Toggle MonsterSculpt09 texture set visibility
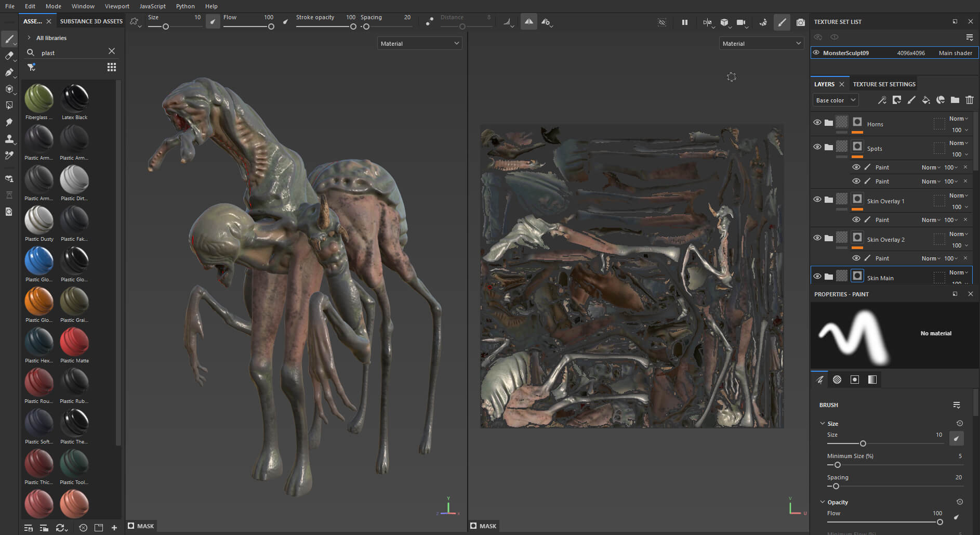Screen dimensions: 980x535 pyautogui.click(x=816, y=53)
